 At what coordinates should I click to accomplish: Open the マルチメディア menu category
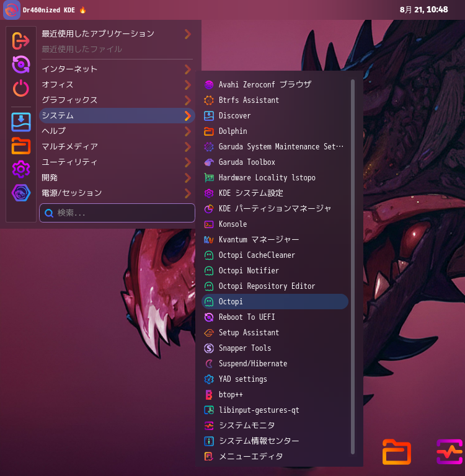click(x=117, y=147)
